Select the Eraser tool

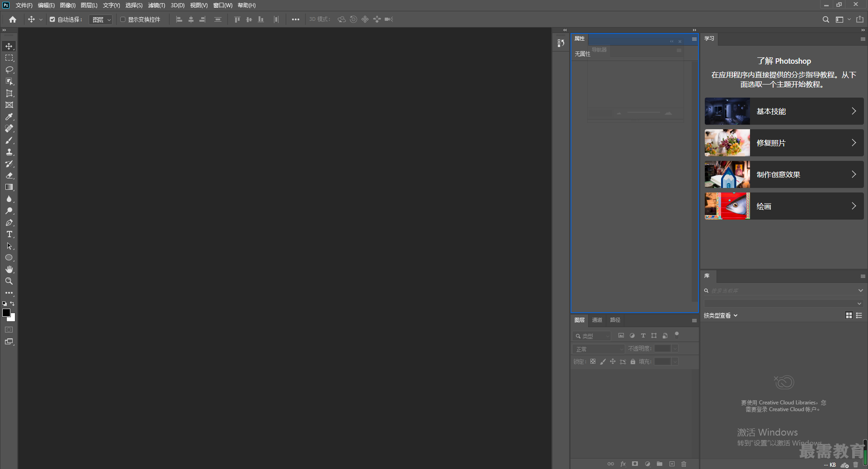9,175
